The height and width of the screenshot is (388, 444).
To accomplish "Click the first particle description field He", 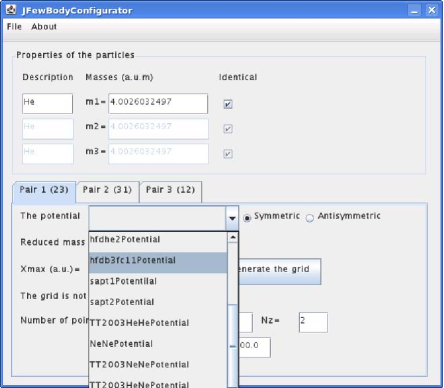I will 47,103.
